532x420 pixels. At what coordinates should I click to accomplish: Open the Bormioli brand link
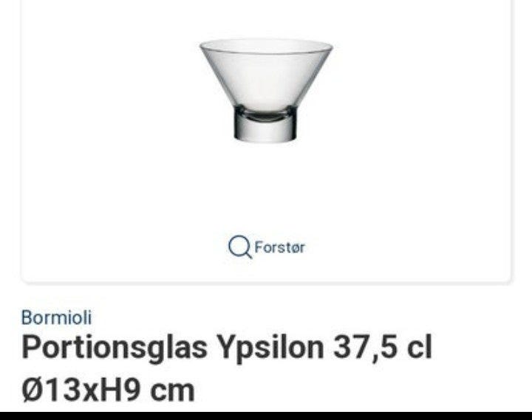click(x=56, y=317)
